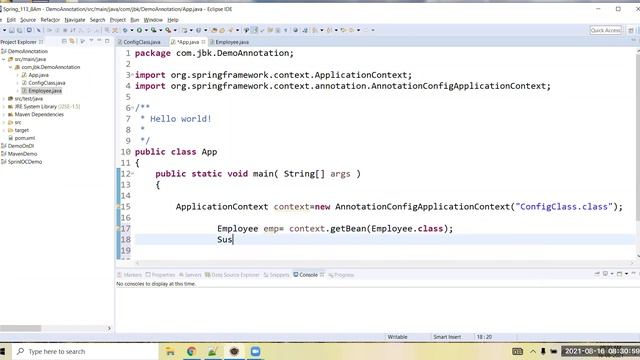This screenshot has height=360, width=640.
Task: Click the Pin Console icon
Action: pyautogui.click(x=597, y=273)
